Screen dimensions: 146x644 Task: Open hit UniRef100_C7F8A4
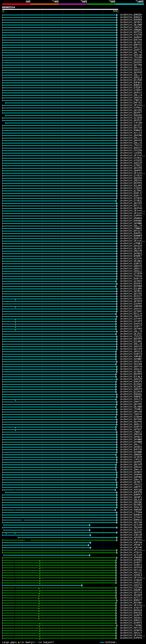point(131,512)
